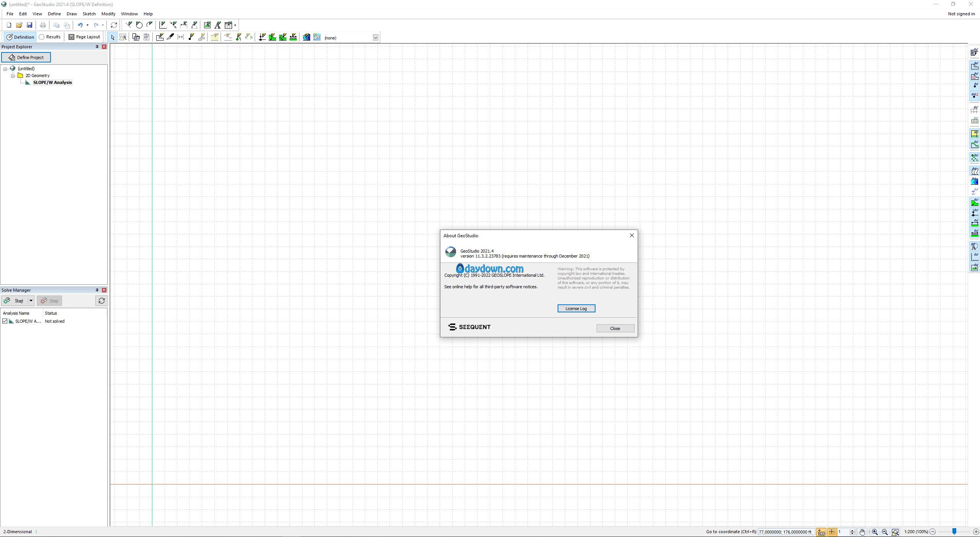Toggle the SLOPE/W Analysis checkbox in Solve Manager
Screen dimensions: 980x537
coord(5,321)
